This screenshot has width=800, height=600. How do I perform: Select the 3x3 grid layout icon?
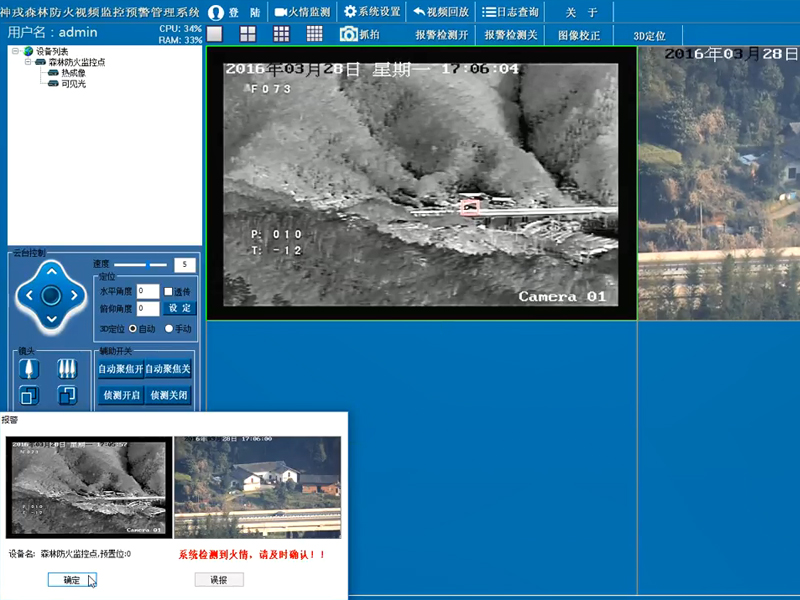(281, 33)
